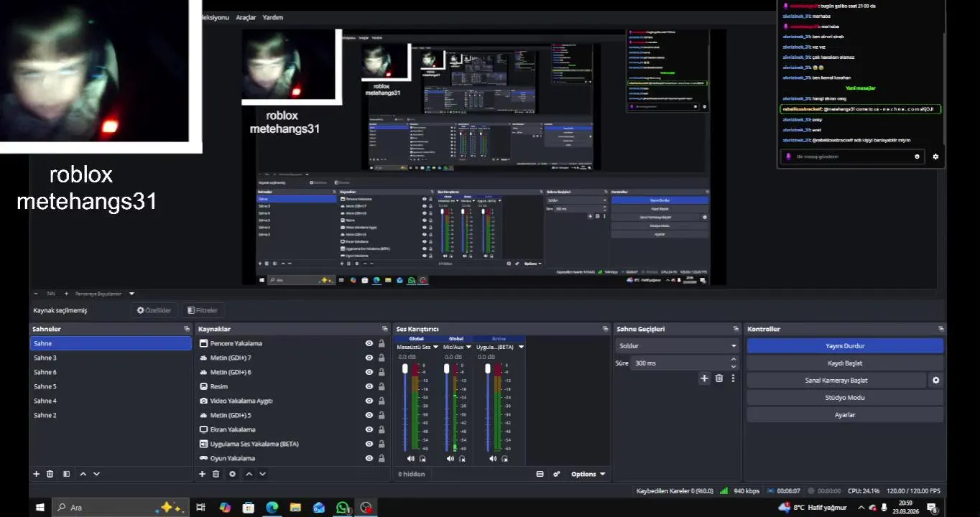Toggle lock on Metin (GDI+) 5 source

(x=382, y=415)
